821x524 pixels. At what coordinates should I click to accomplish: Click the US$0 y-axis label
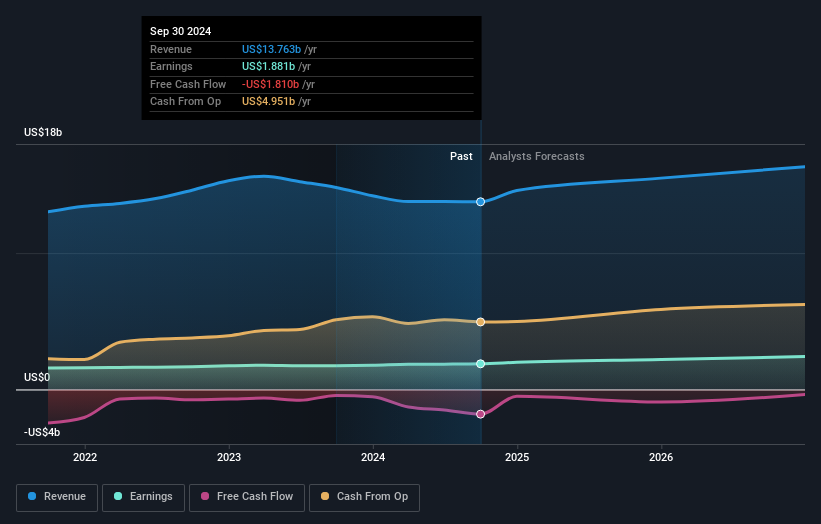point(37,377)
